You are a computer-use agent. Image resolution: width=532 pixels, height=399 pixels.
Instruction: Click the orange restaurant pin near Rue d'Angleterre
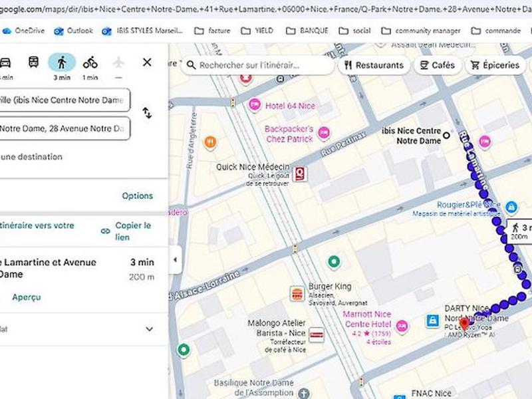tap(210, 142)
